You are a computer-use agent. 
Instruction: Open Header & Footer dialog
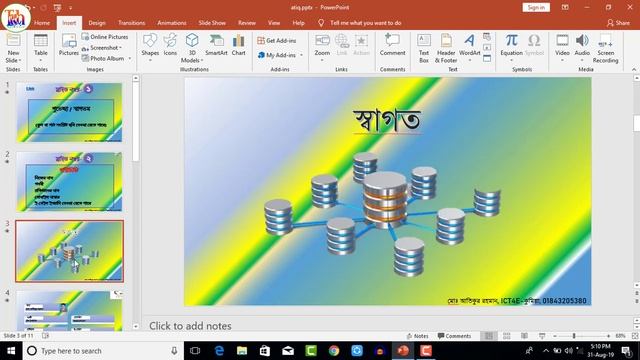pyautogui.click(x=446, y=48)
